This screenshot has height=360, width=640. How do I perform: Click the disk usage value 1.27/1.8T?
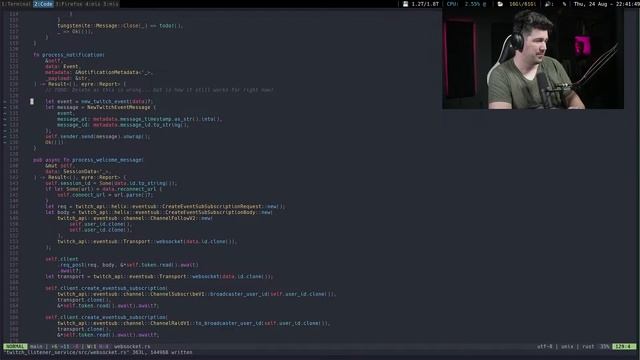425,4
